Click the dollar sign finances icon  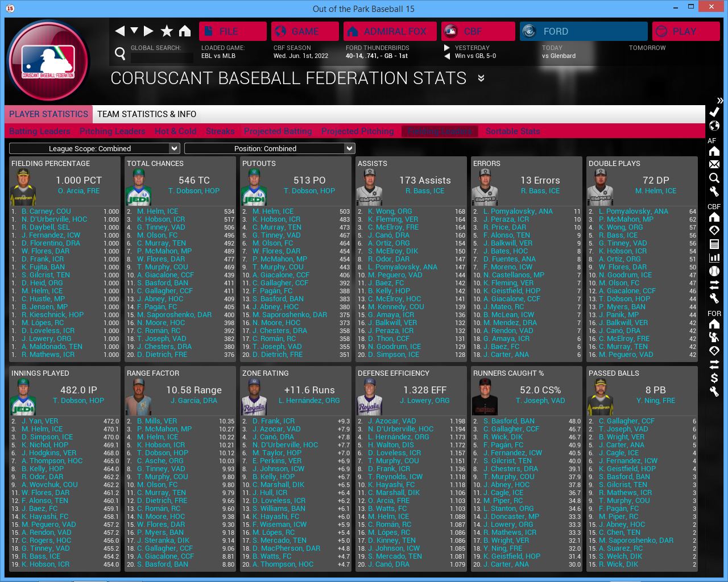pyautogui.click(x=714, y=378)
